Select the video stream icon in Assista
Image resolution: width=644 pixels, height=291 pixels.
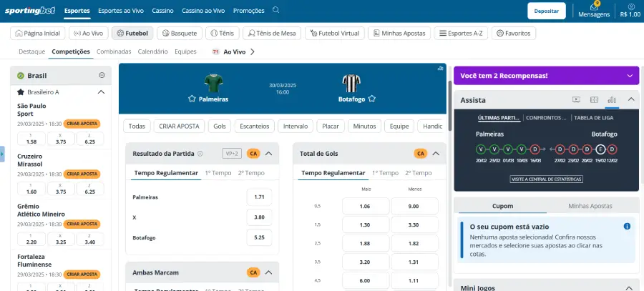(x=576, y=99)
